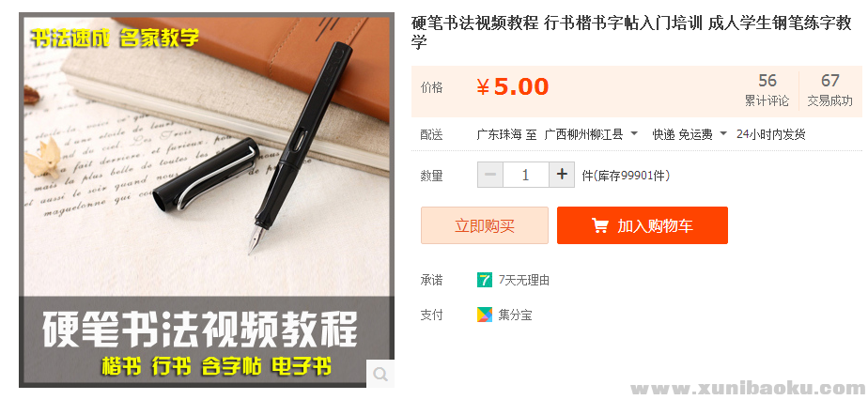This screenshot has height=400, width=868.
Task: Click the quantity input field
Action: pyautogui.click(x=526, y=175)
